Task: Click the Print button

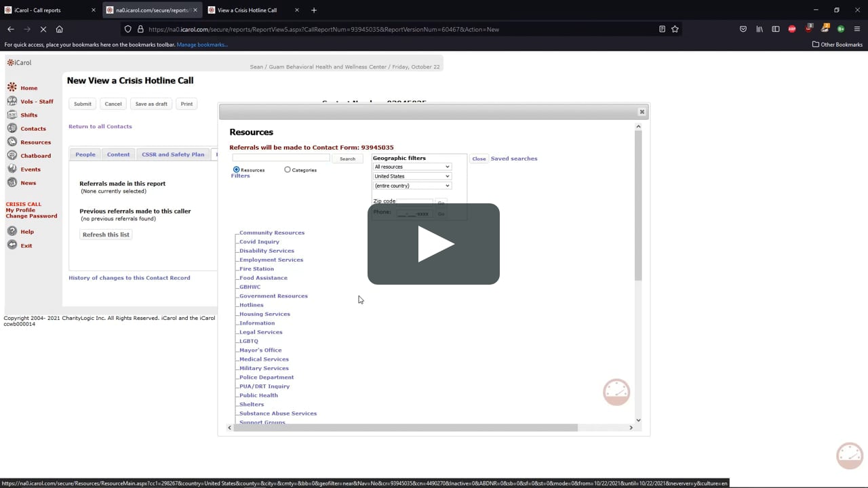Action: (x=186, y=104)
